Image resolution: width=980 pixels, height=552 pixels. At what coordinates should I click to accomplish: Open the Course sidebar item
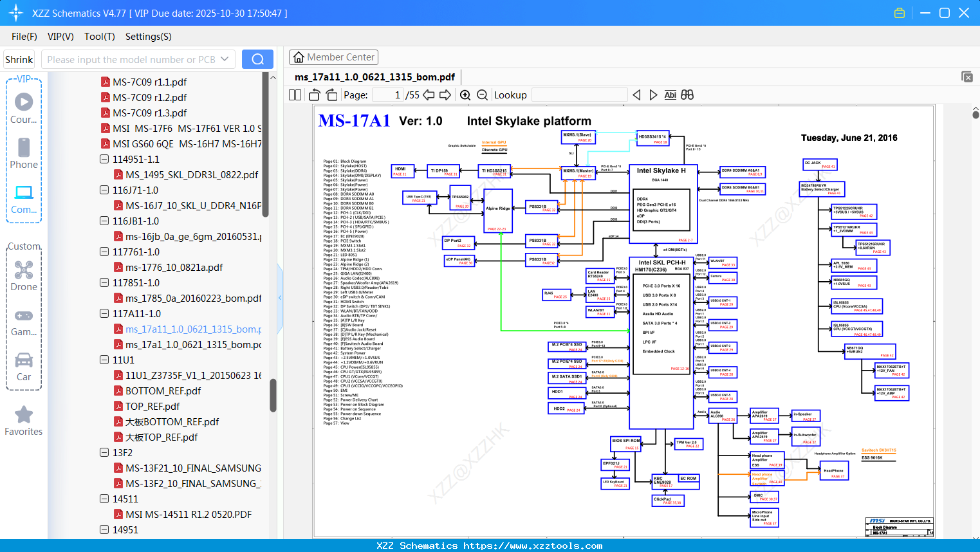pyautogui.click(x=24, y=108)
